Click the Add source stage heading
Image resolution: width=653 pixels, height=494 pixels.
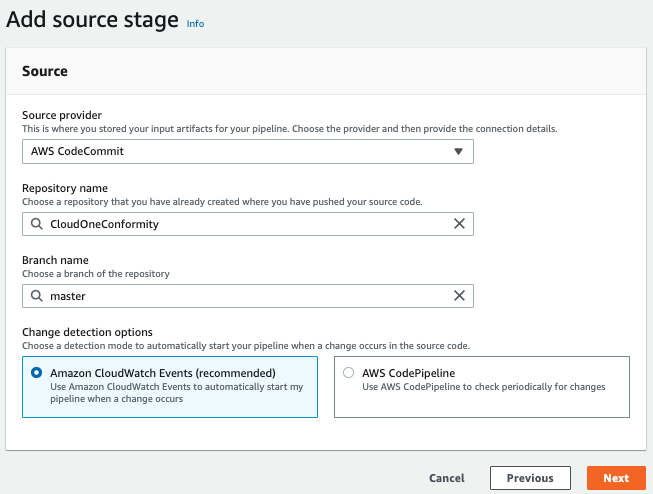[x=92, y=20]
